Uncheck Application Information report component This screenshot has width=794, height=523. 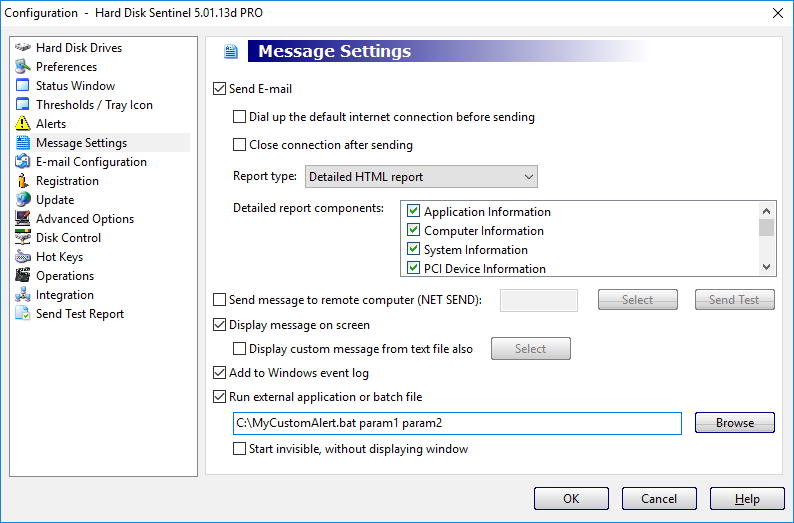click(414, 211)
